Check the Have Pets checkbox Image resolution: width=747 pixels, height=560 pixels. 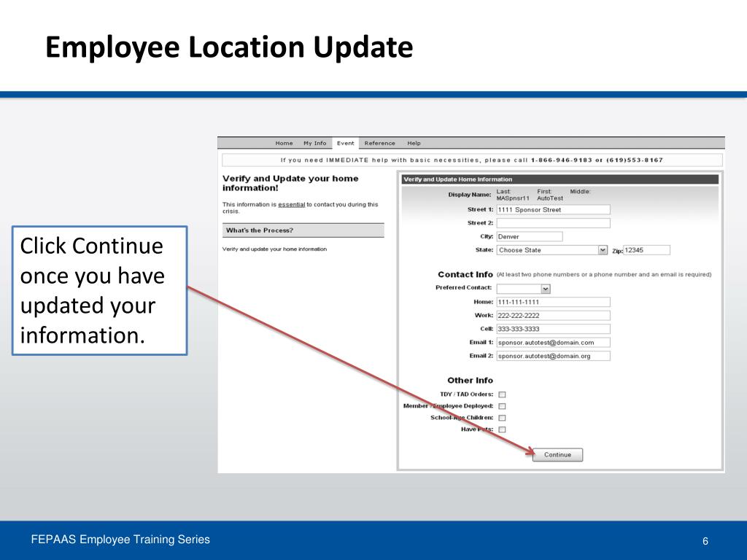click(x=502, y=429)
